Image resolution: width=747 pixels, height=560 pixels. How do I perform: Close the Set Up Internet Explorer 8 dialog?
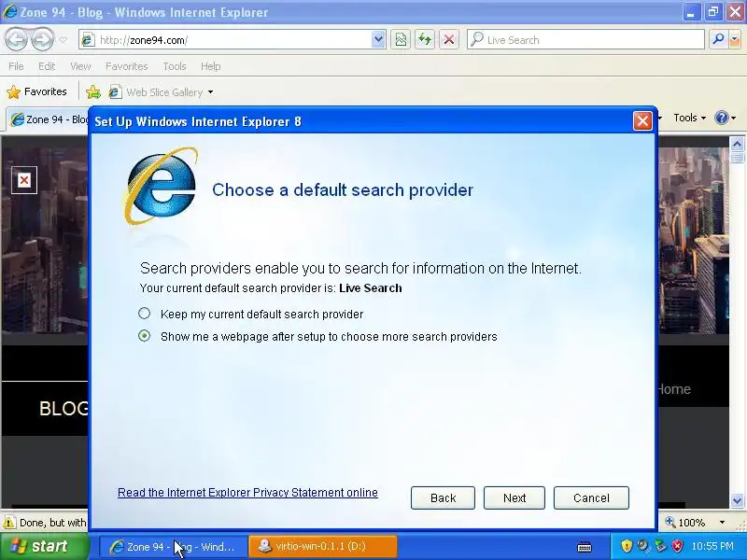tap(642, 121)
